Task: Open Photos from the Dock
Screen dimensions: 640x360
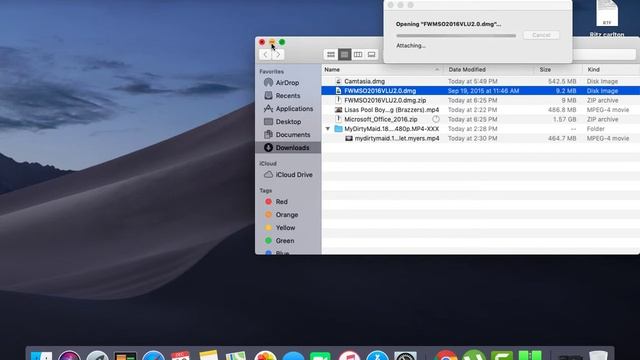Action: 265,356
